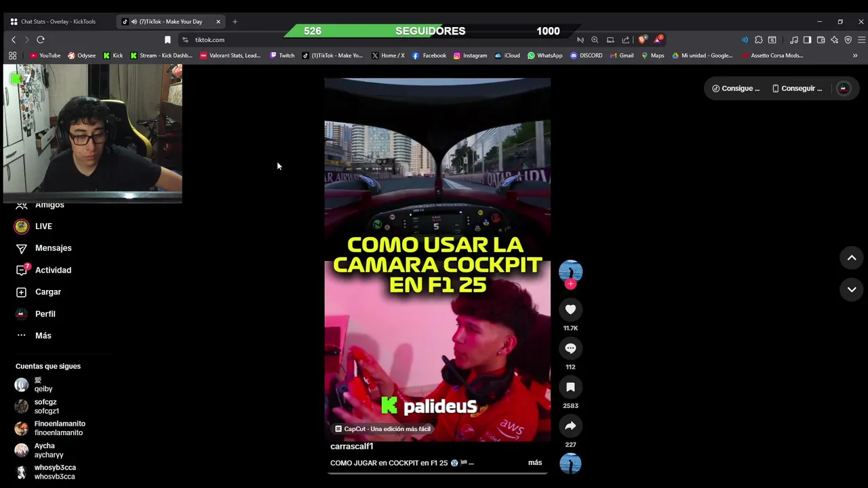Open Amigos in the sidebar
868x488 pixels.
tap(41, 205)
